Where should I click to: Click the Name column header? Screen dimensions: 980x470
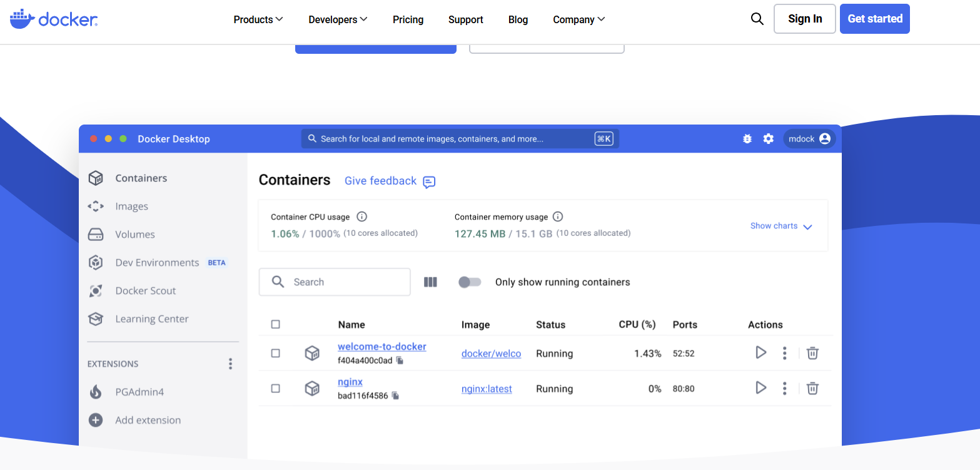click(351, 325)
